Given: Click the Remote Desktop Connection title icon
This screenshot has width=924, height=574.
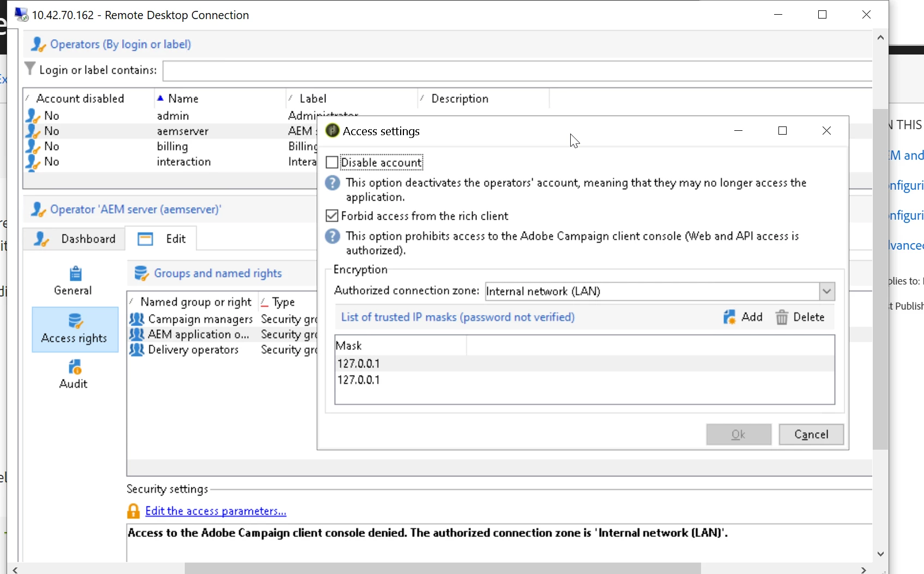Looking at the screenshot, I should [21, 15].
